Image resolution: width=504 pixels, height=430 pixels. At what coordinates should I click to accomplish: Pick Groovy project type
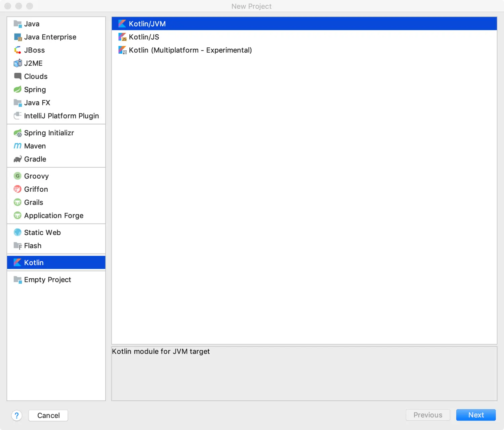point(56,176)
